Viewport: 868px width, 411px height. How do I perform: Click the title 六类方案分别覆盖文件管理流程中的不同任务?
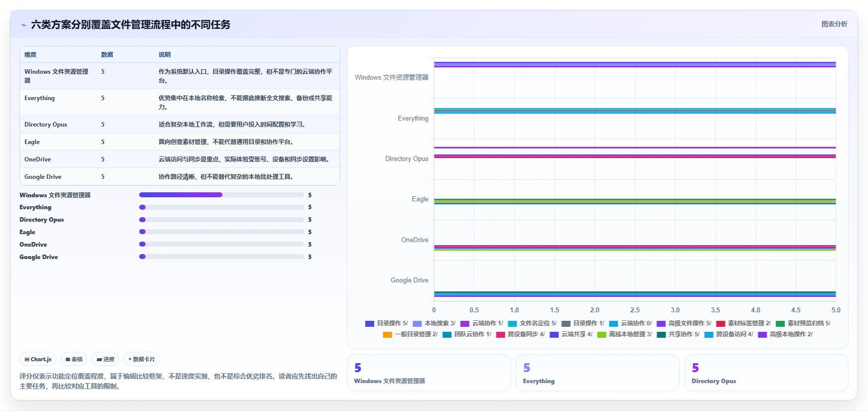[x=131, y=25]
